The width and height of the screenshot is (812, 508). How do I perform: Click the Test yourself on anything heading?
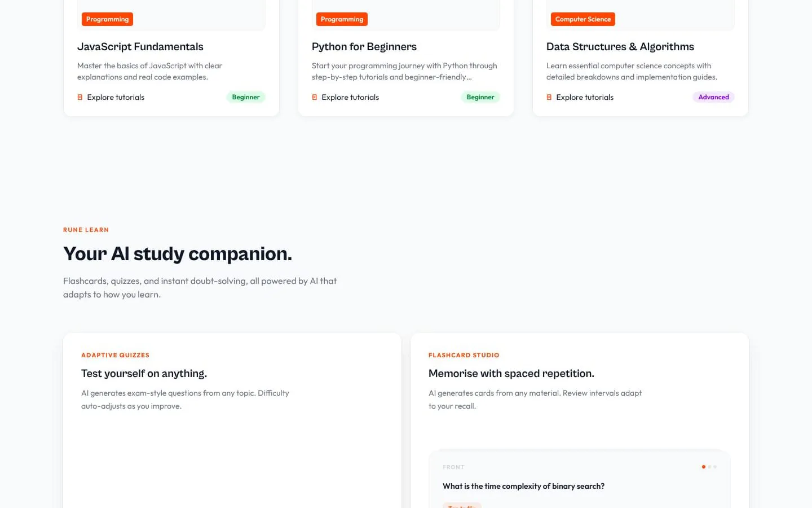144,374
